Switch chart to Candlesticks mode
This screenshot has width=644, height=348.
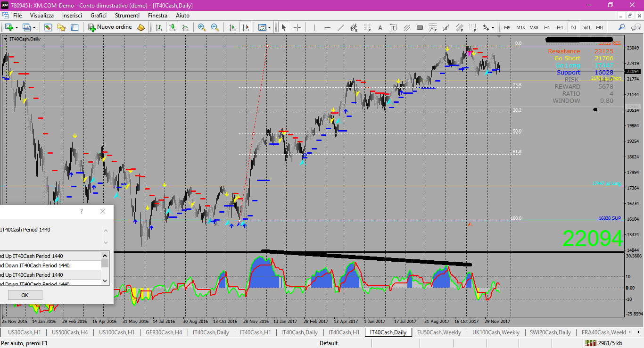pyautogui.click(x=172, y=27)
